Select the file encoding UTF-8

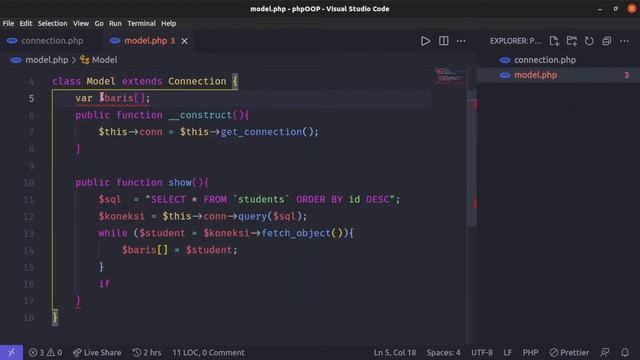point(482,352)
